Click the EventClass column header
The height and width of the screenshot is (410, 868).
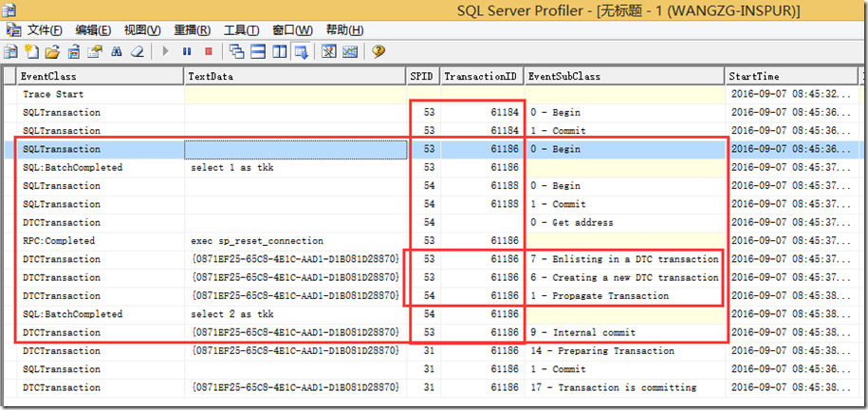tap(101, 76)
